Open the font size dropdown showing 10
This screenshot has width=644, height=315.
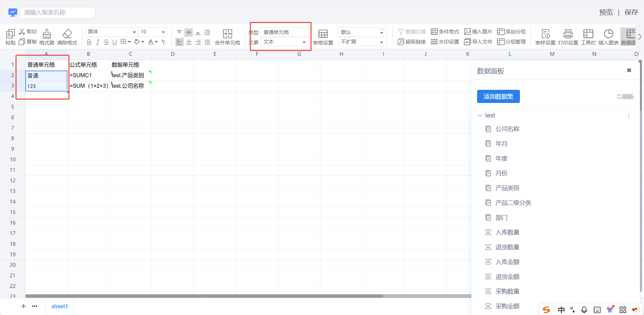pos(153,32)
